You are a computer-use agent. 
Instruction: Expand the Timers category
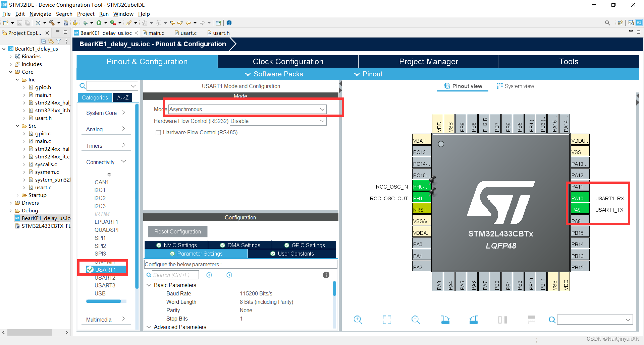pyautogui.click(x=106, y=146)
